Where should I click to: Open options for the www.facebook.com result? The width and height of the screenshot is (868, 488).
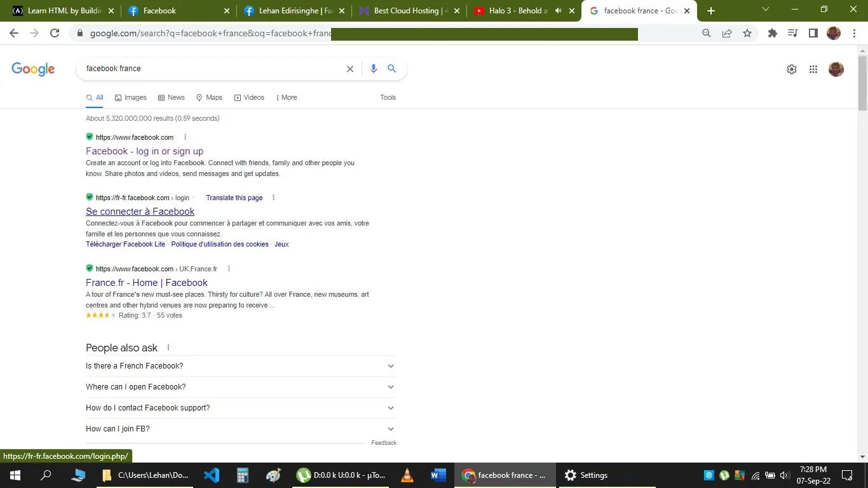(x=185, y=137)
